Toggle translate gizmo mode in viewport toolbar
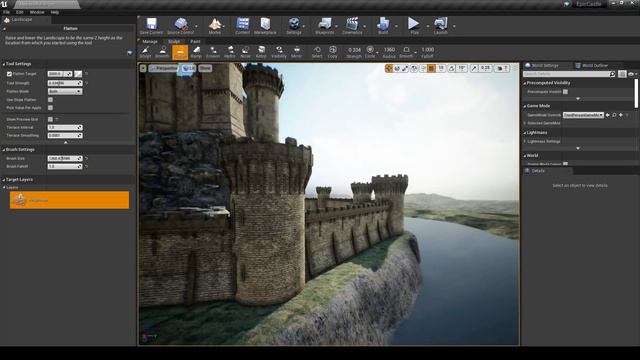The height and width of the screenshot is (360, 640). pyautogui.click(x=389, y=69)
